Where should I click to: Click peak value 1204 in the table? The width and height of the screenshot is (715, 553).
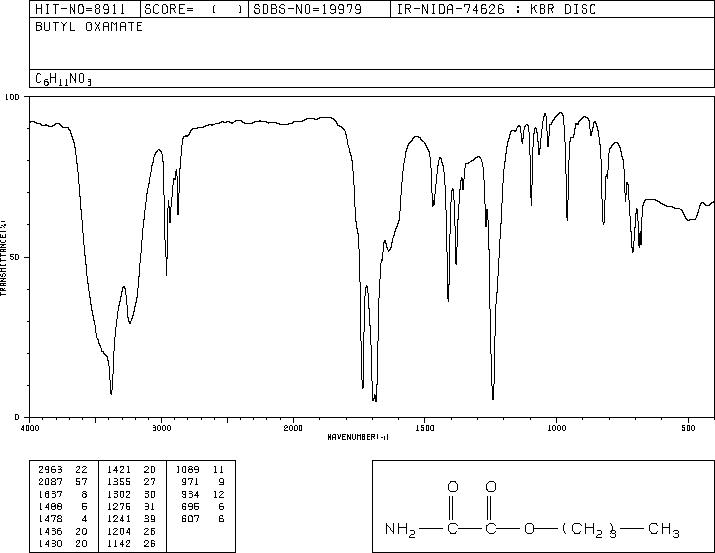click(119, 531)
